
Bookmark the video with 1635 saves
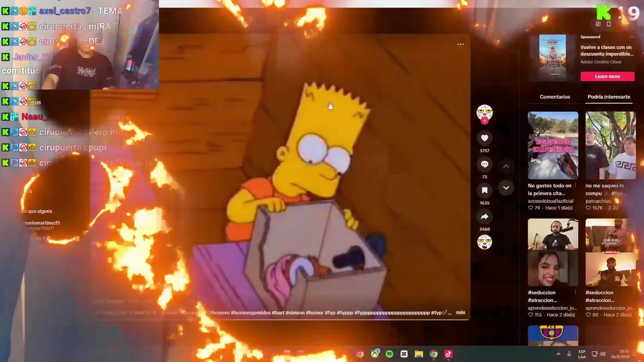pos(485,191)
